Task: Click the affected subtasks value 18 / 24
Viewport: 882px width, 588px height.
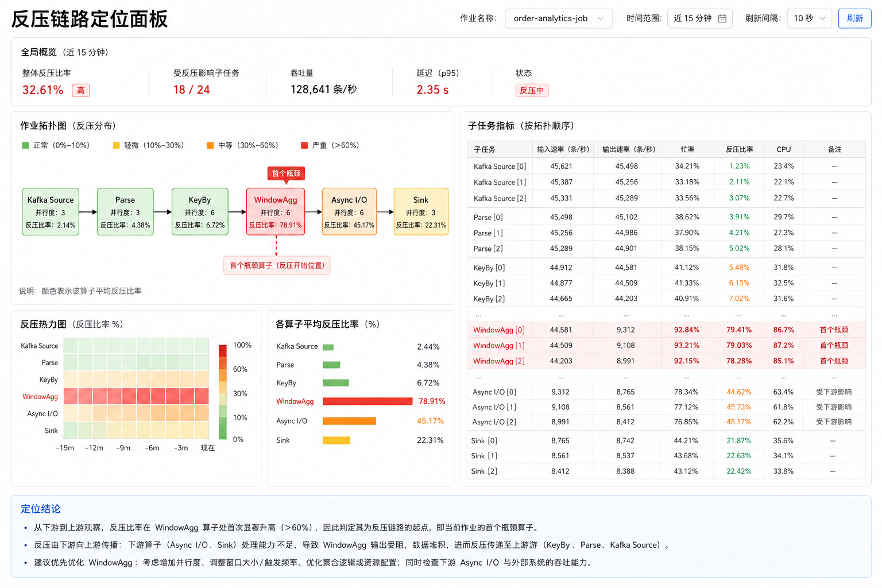Action: [x=192, y=90]
